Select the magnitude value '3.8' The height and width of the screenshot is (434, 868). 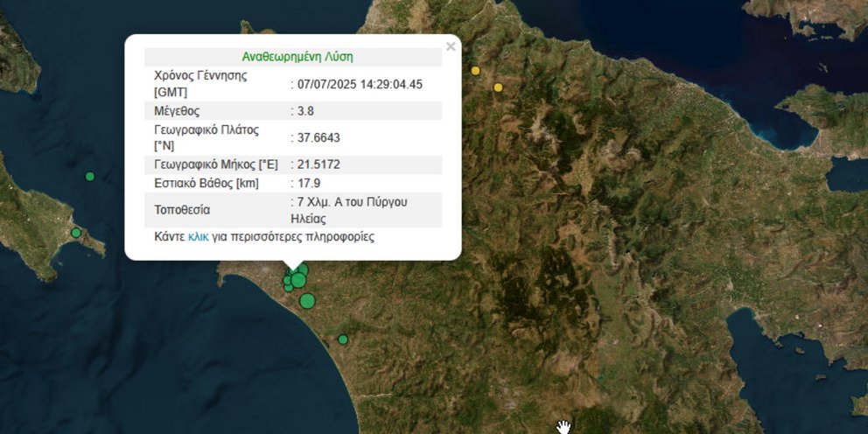305,111
